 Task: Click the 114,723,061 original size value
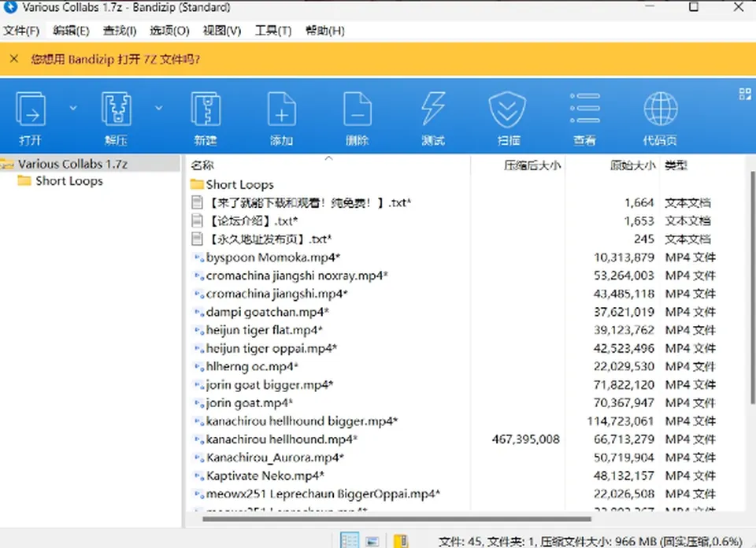pyautogui.click(x=620, y=421)
